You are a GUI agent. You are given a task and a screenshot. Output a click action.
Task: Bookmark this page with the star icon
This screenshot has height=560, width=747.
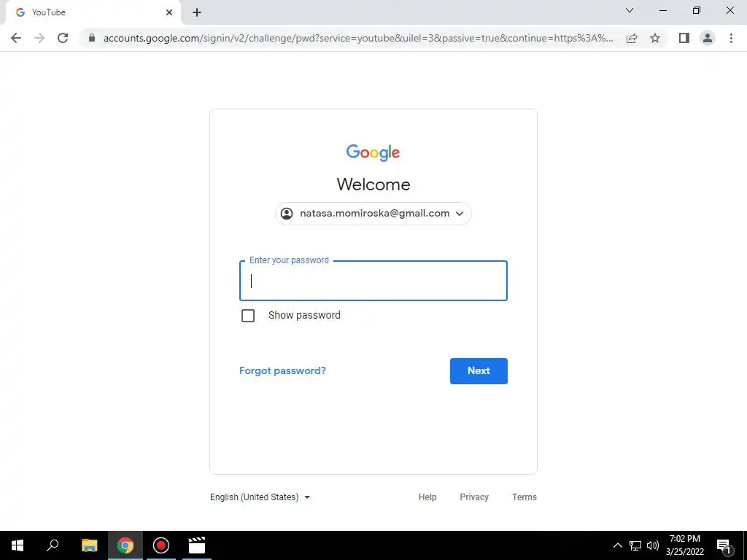655,38
